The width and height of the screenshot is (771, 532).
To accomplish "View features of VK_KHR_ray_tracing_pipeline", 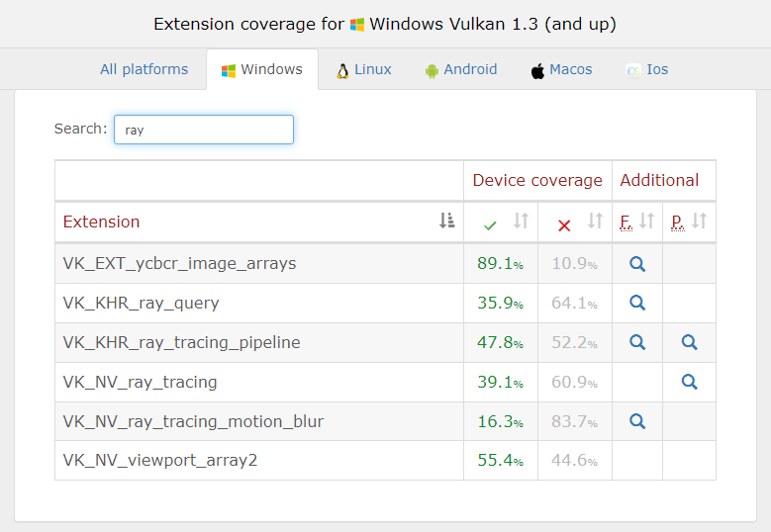I will (637, 342).
